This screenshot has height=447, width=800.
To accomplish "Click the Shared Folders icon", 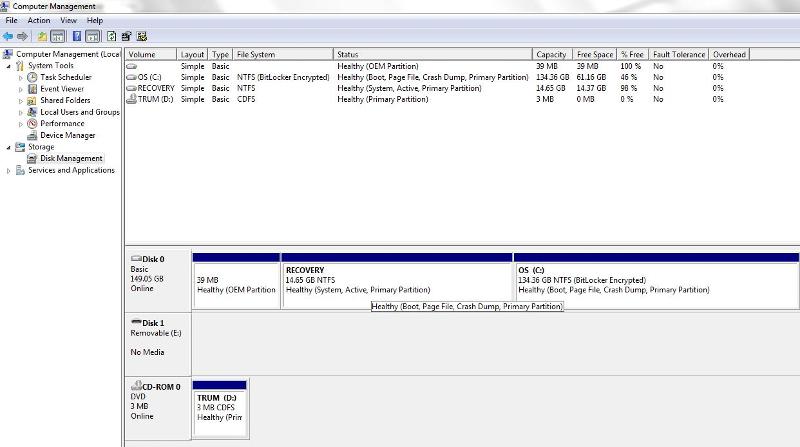I will 32,101.
